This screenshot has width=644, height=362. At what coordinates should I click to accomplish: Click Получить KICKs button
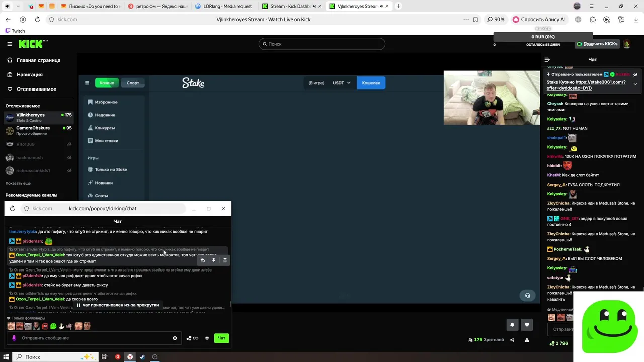pos(597,44)
